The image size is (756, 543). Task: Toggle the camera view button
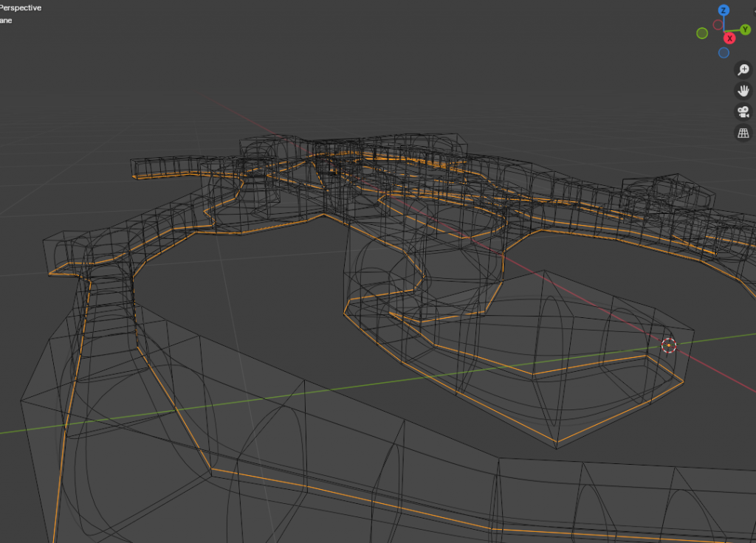click(743, 112)
